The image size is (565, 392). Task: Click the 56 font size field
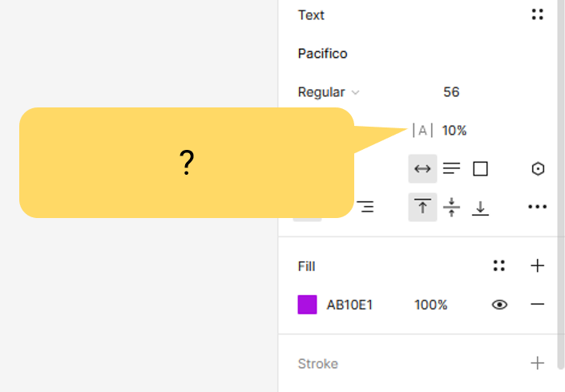pyautogui.click(x=451, y=92)
